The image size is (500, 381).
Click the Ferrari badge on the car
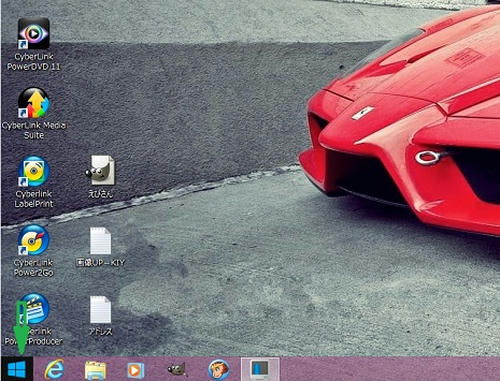362,112
